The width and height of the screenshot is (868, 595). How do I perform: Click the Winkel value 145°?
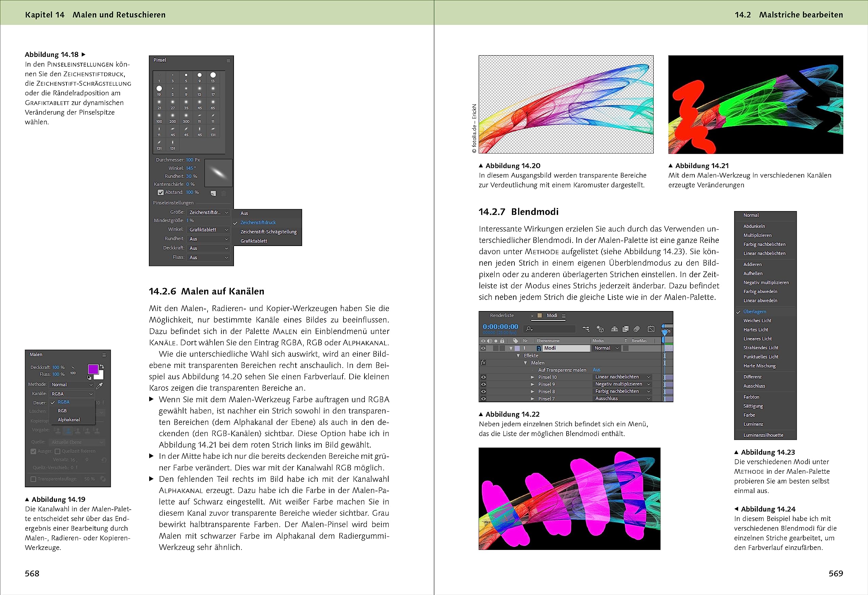[191, 168]
